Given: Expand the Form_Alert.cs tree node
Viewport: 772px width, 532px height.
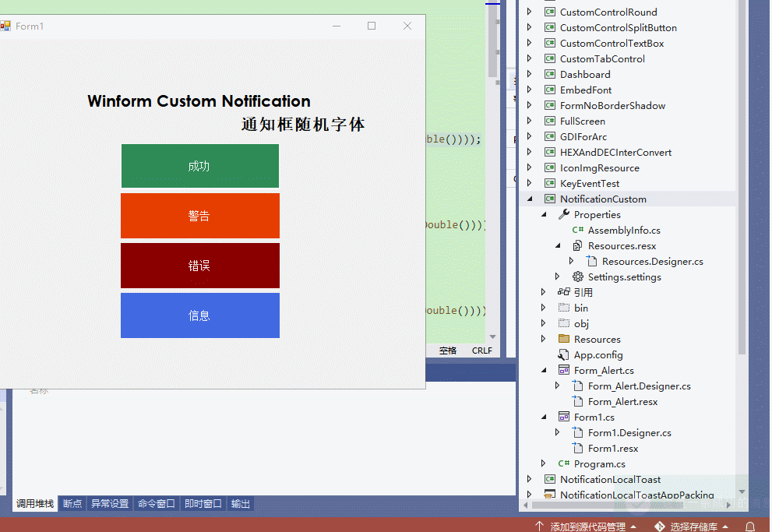Looking at the screenshot, I should (x=544, y=370).
